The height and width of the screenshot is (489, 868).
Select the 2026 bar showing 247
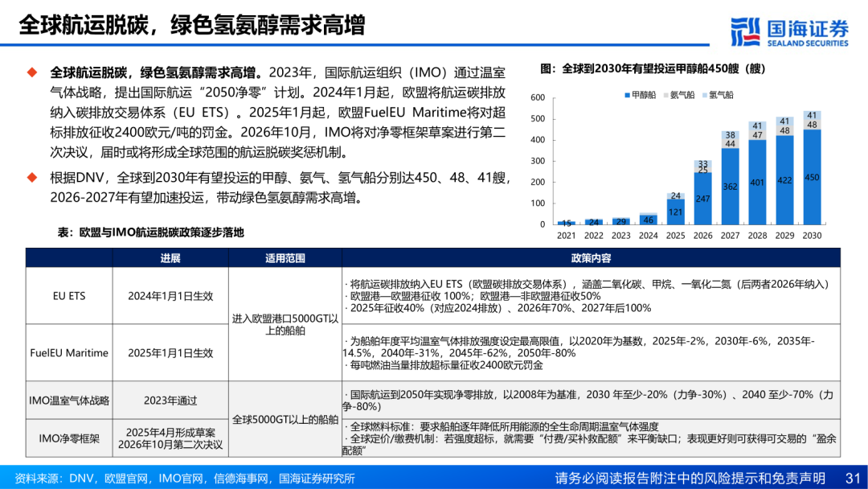coord(702,199)
